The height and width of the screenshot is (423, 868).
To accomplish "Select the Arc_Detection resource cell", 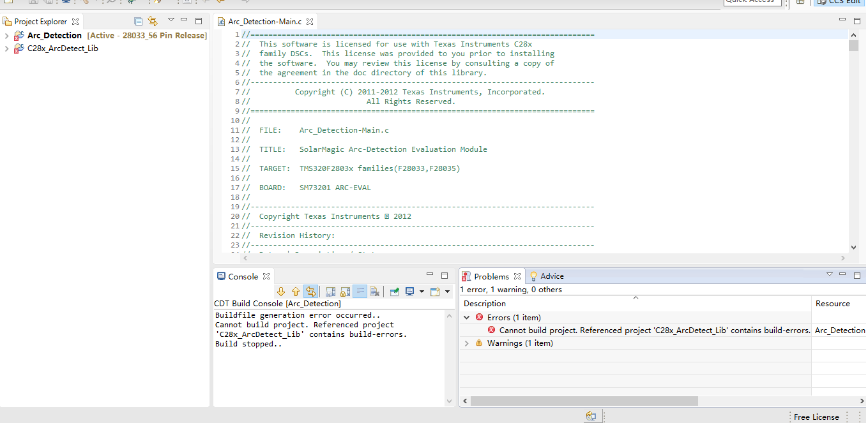I will (x=840, y=330).
